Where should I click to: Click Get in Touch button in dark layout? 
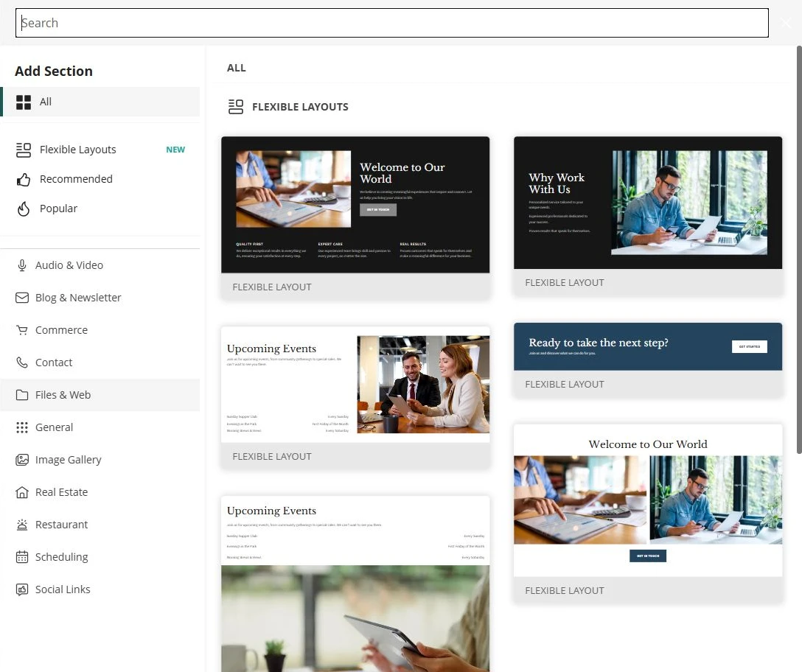pyautogui.click(x=378, y=210)
